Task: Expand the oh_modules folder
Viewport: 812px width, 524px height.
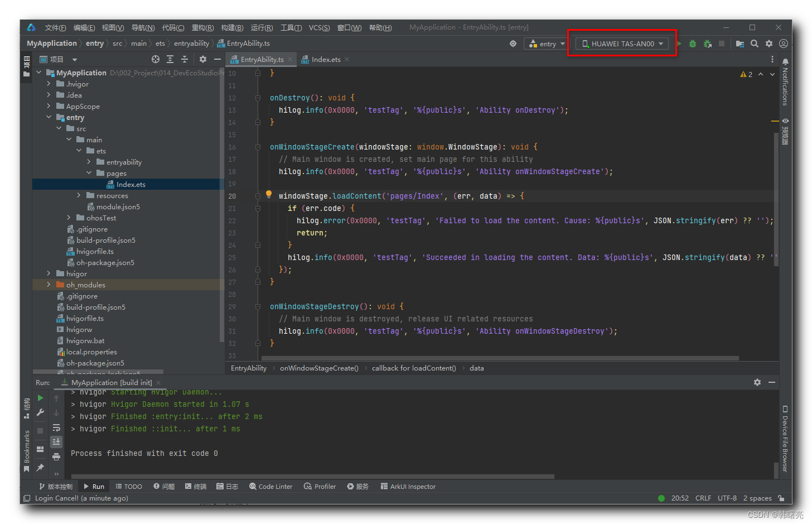Action: (x=49, y=285)
